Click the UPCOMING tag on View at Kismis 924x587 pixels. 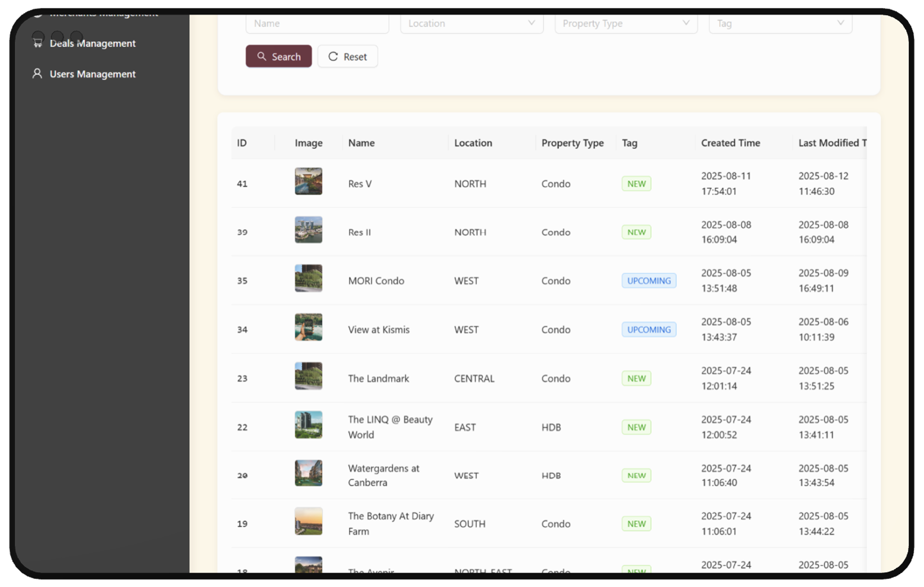click(x=649, y=329)
